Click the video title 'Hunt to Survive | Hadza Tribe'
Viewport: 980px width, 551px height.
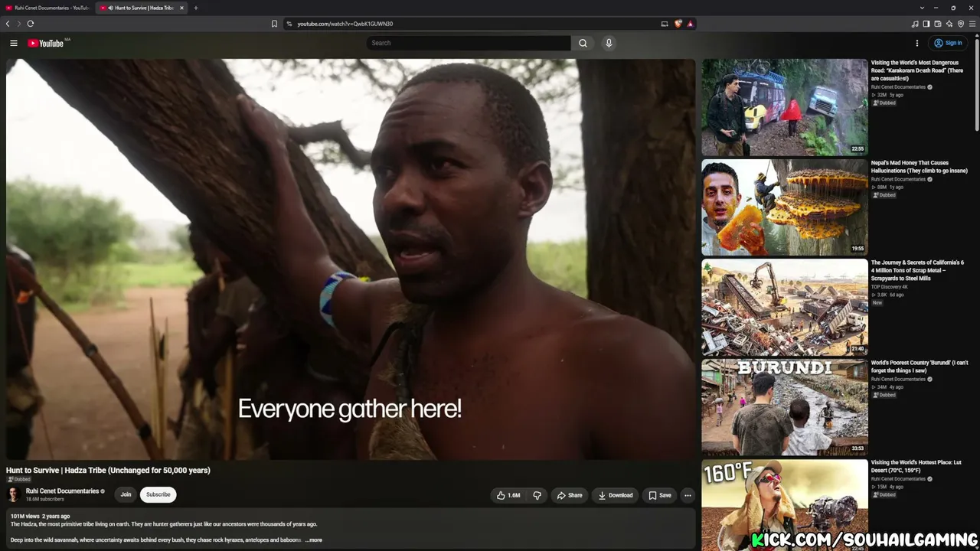point(108,471)
